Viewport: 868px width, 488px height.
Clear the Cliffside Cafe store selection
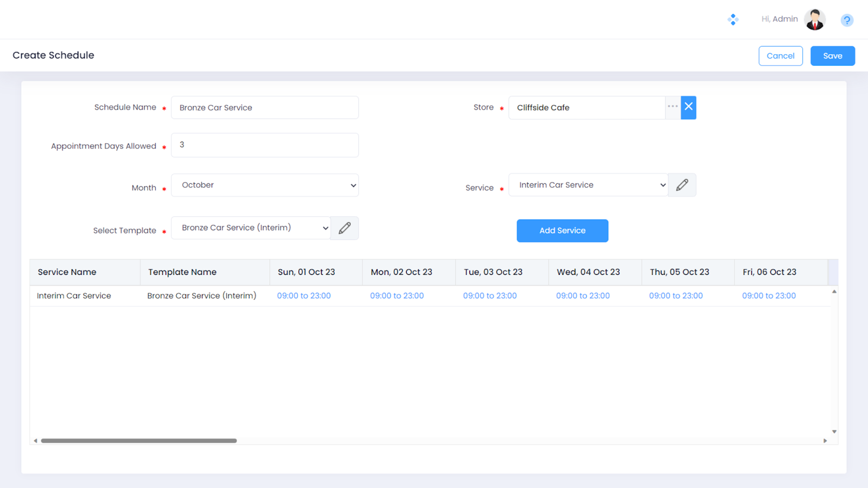pos(688,107)
